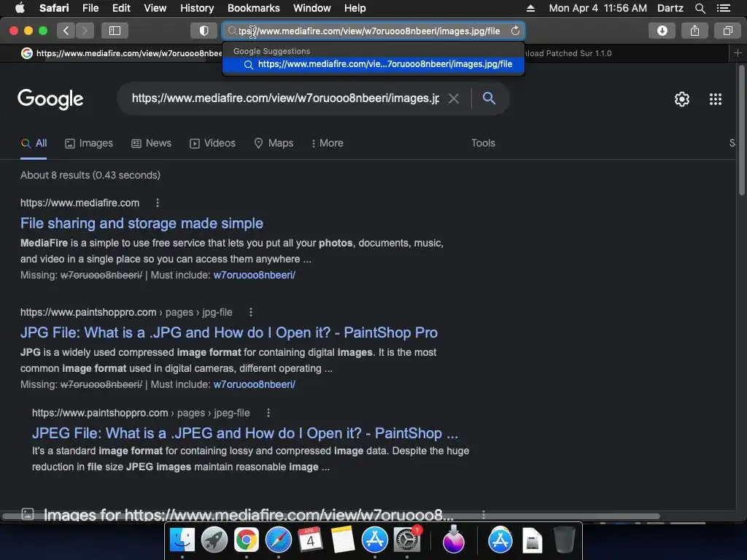Show the Safari sidebar
Viewport: 747px width, 560px height.
115,31
